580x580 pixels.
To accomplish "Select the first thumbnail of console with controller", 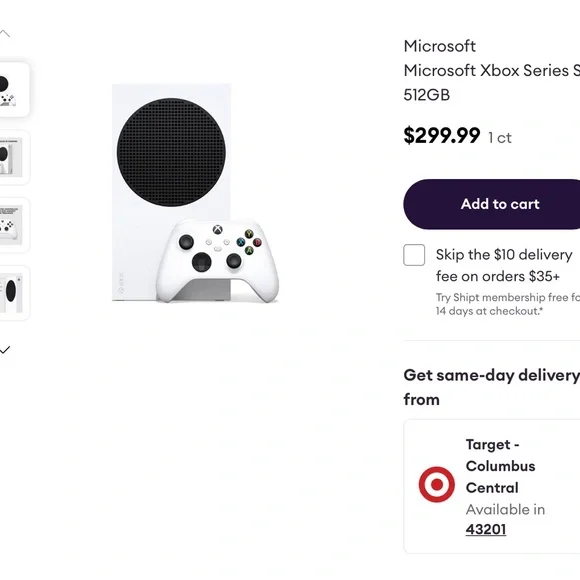I will coord(14,90).
